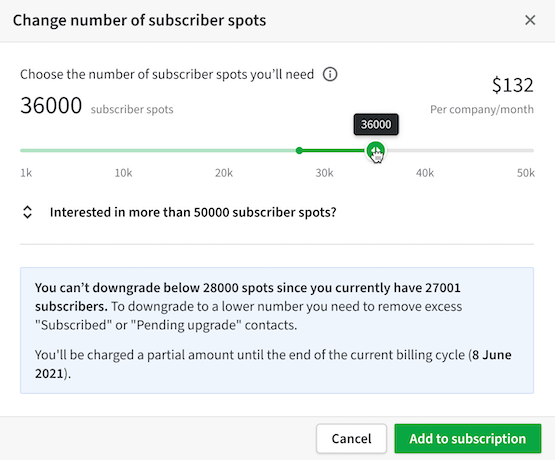The width and height of the screenshot is (555, 460).
Task: Click the grey unfilled slider track section
Action: click(x=459, y=151)
